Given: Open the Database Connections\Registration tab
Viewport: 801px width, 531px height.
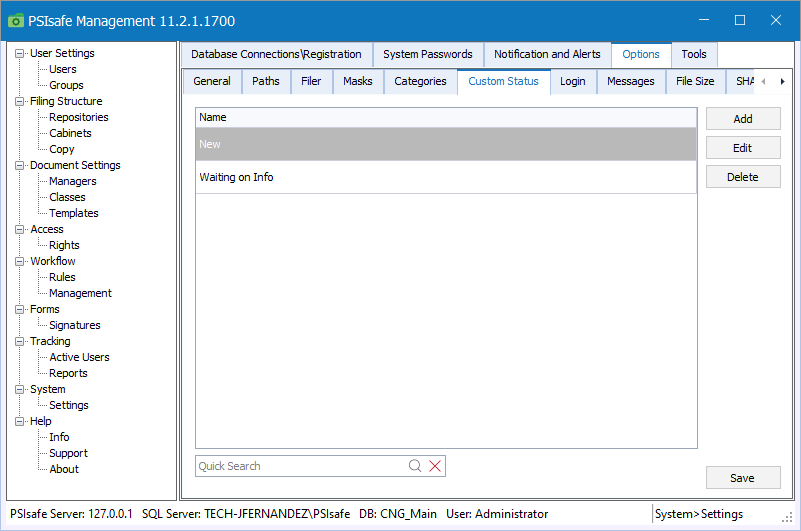Looking at the screenshot, I should tap(276, 54).
